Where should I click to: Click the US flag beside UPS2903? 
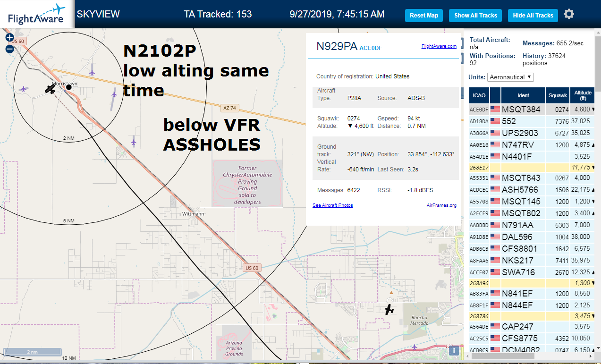coord(495,133)
